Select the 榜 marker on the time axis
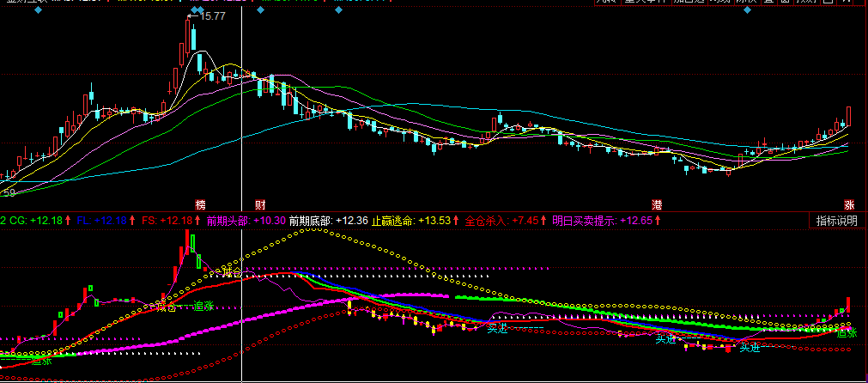 201,205
